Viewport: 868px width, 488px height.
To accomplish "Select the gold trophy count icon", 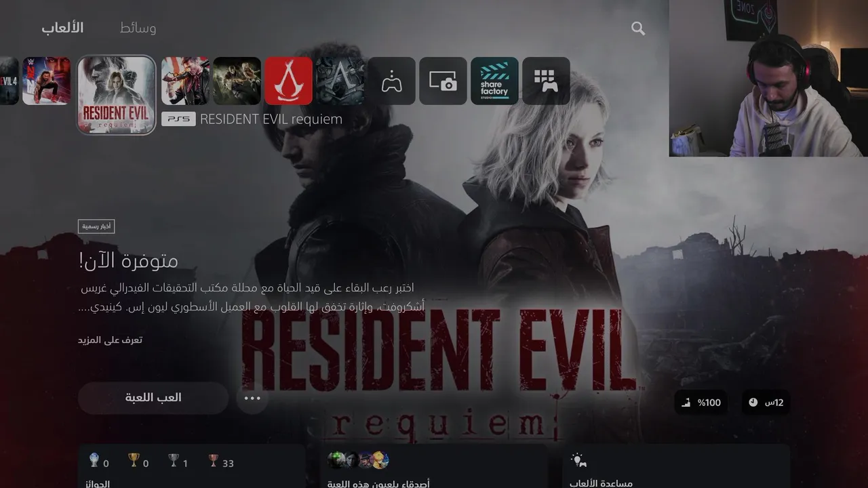I will [x=134, y=461].
